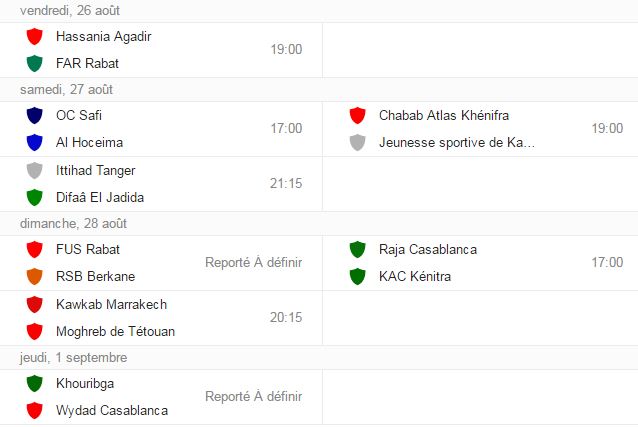Click the dark red Kawkab Marrakech shield icon

(x=35, y=304)
